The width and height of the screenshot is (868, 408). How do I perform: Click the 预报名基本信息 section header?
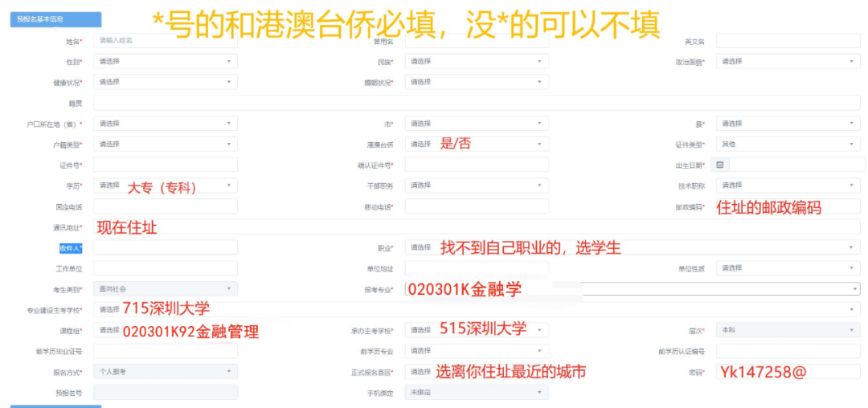coord(55,19)
